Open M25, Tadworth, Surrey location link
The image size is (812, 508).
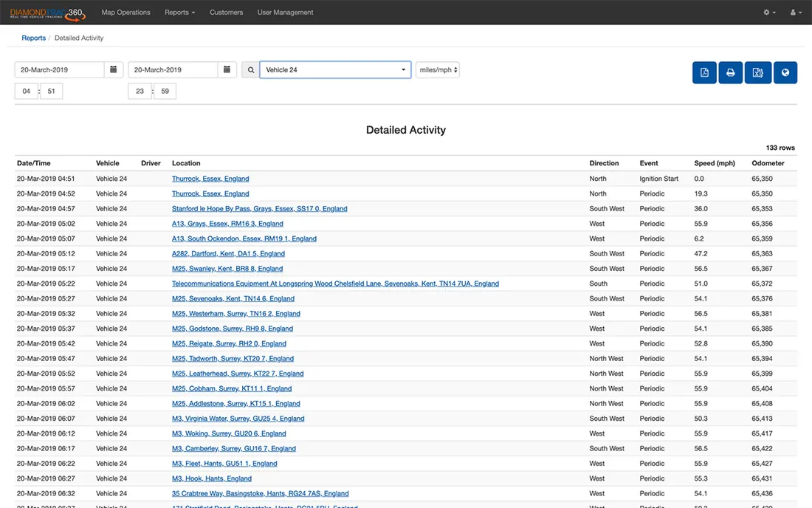click(233, 359)
